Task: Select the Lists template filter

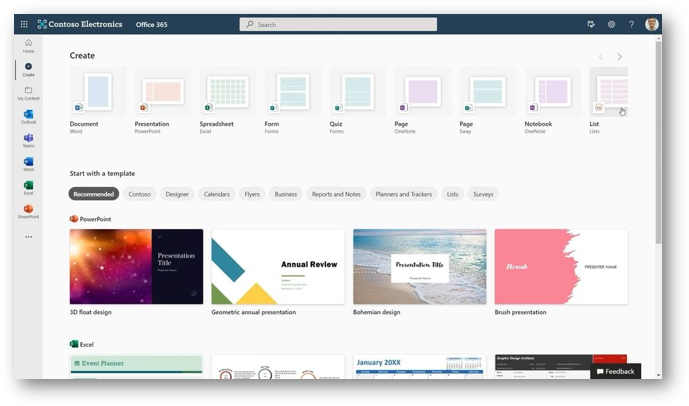Action: [x=452, y=194]
